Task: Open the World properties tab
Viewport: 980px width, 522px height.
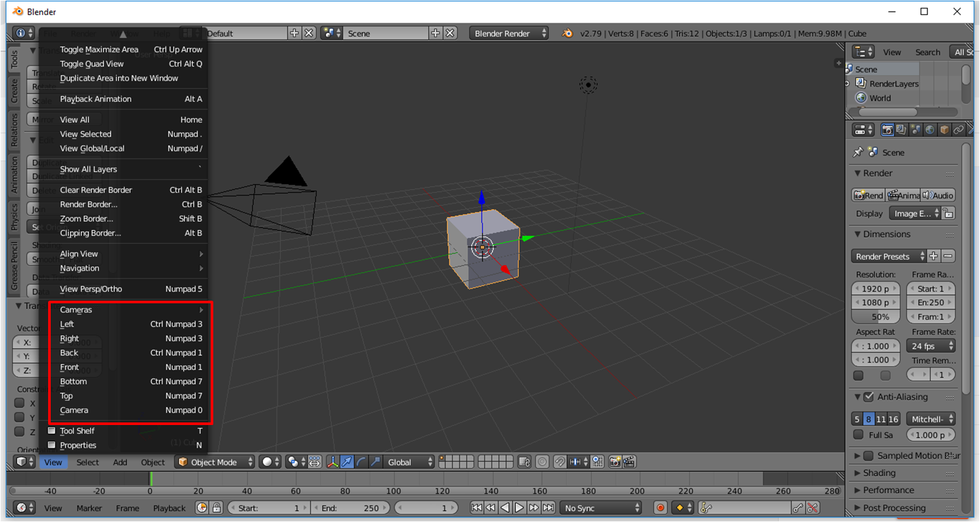Action: (929, 130)
